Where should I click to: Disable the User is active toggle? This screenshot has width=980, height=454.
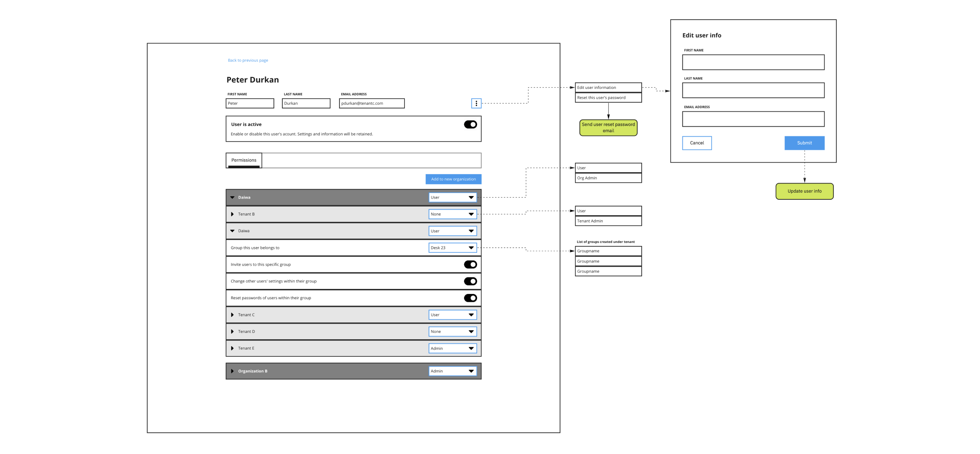pyautogui.click(x=470, y=124)
